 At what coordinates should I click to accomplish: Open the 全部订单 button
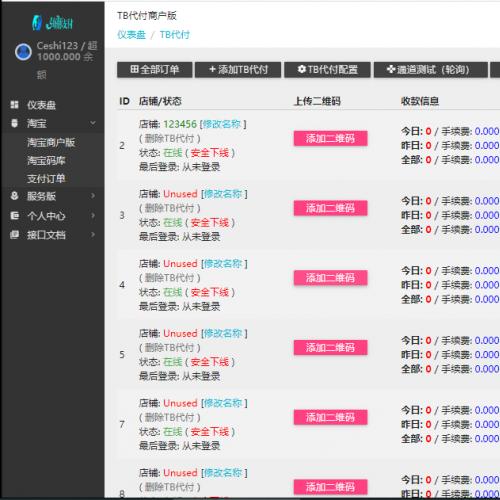(155, 70)
